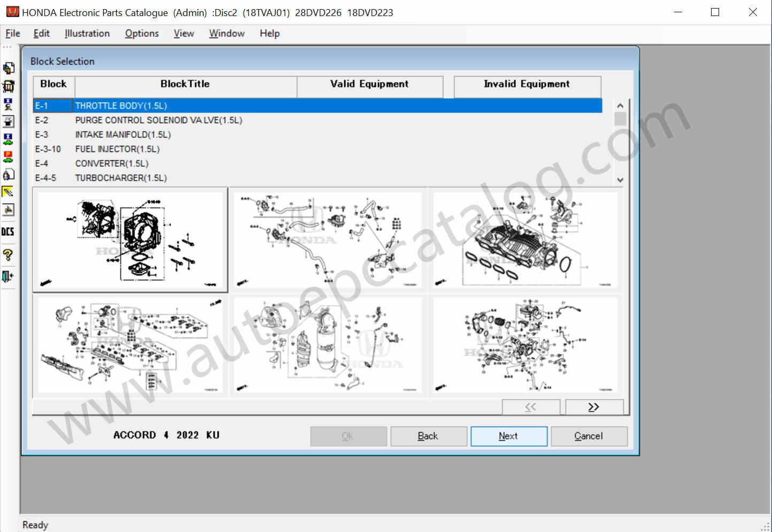Select the FUEL INJECTOR(1.5L) row
The height and width of the screenshot is (532, 772).
click(x=318, y=149)
